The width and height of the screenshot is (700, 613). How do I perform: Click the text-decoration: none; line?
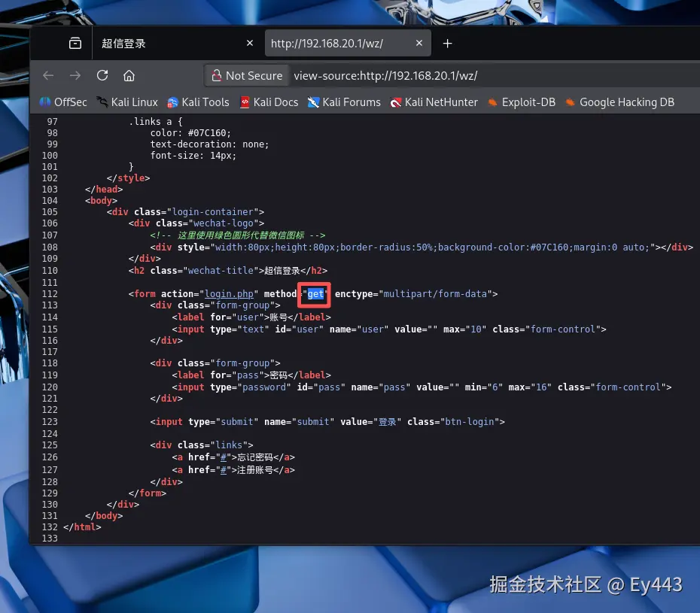pyautogui.click(x=210, y=144)
